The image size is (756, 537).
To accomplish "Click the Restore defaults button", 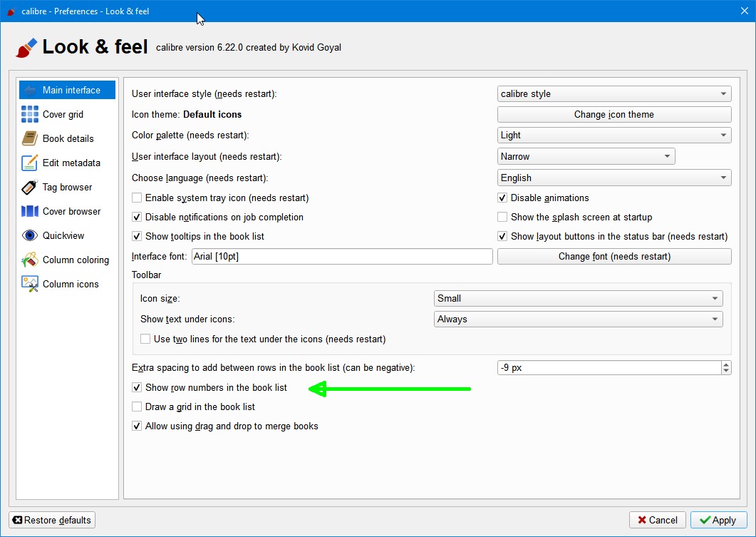I will coord(52,520).
